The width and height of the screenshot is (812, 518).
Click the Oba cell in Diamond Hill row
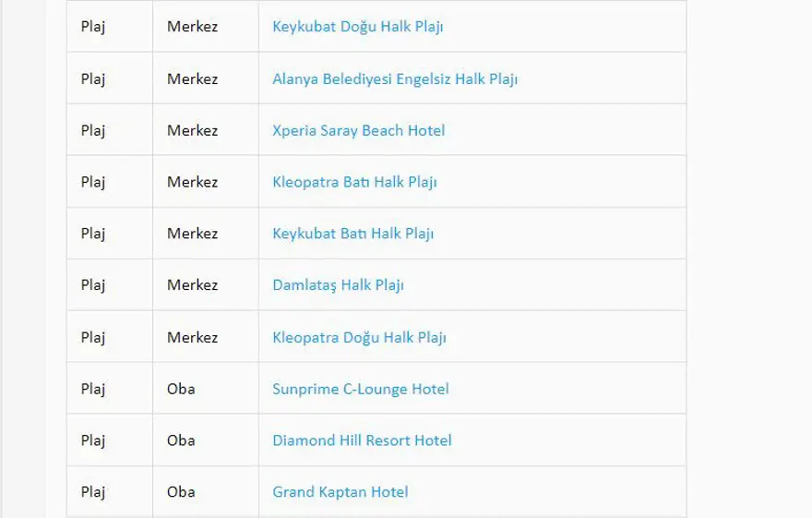181,440
